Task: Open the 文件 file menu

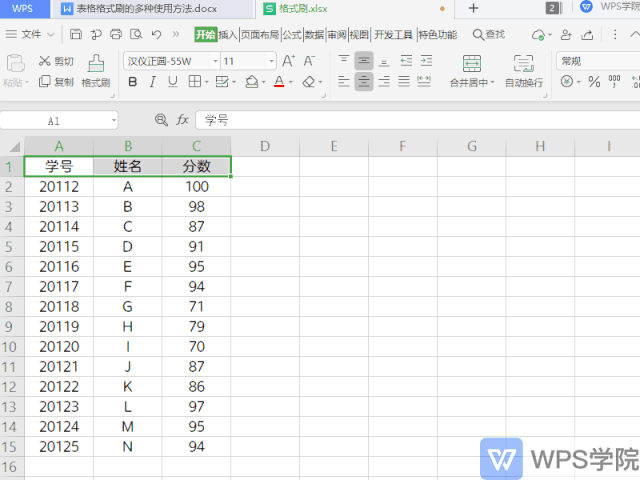Action: tap(29, 34)
